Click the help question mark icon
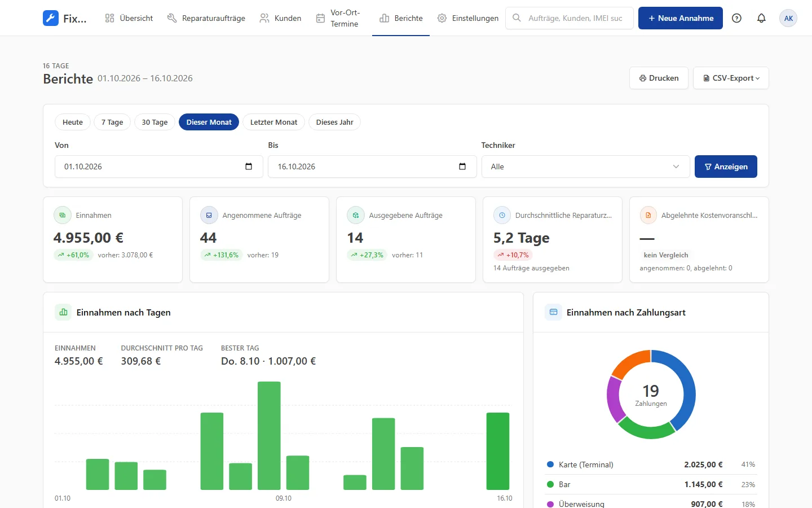Image resolution: width=812 pixels, height=508 pixels. pyautogui.click(x=736, y=18)
